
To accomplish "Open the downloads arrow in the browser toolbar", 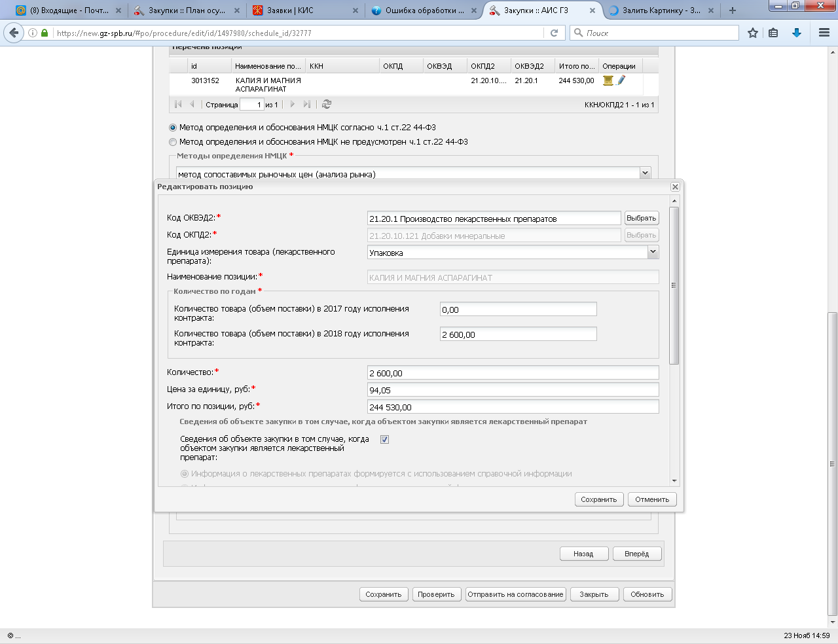I will click(797, 33).
